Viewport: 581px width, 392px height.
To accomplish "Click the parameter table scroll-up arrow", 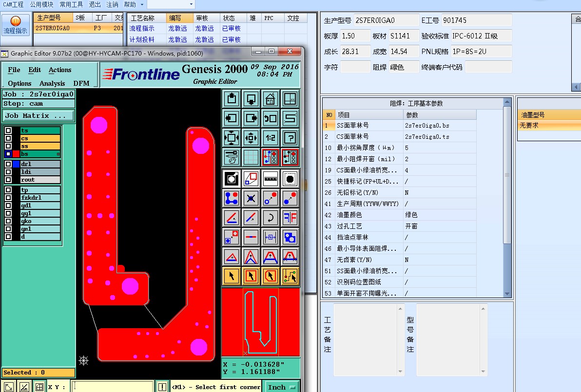I will (507, 102).
